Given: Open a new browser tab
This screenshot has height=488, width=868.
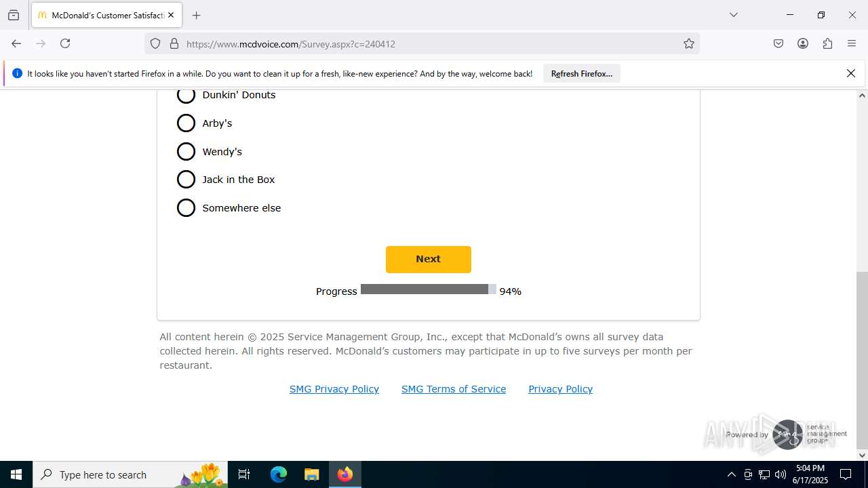Looking at the screenshot, I should (196, 15).
